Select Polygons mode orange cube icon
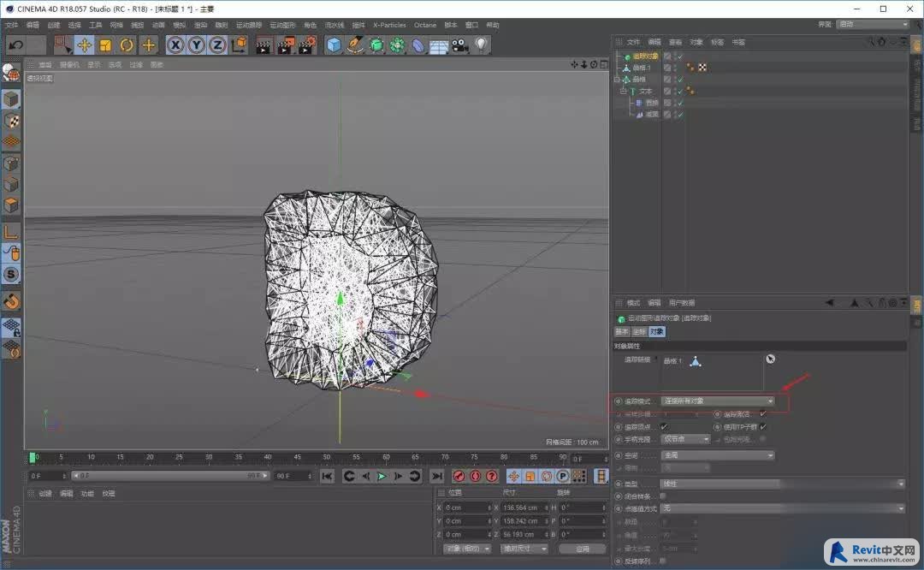The width and height of the screenshot is (924, 570). click(11, 205)
